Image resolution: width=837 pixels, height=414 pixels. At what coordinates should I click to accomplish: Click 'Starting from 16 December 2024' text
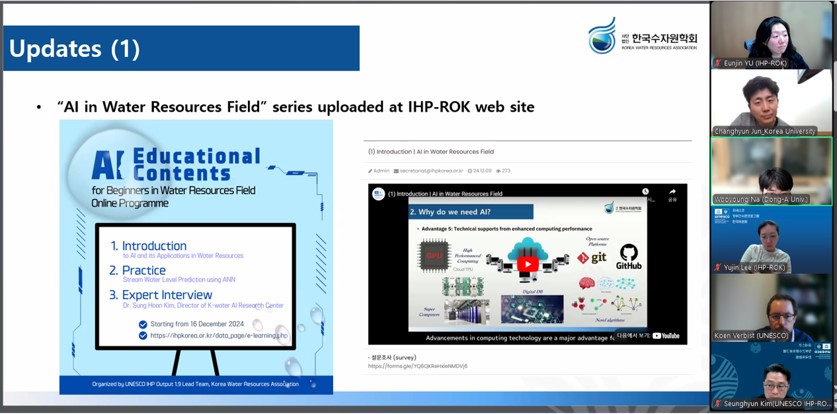(197, 324)
